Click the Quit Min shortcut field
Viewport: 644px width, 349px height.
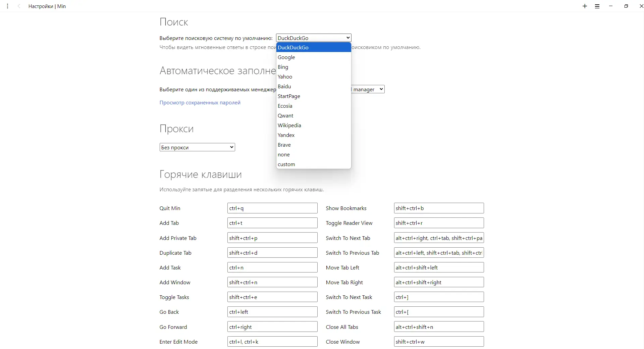point(272,208)
